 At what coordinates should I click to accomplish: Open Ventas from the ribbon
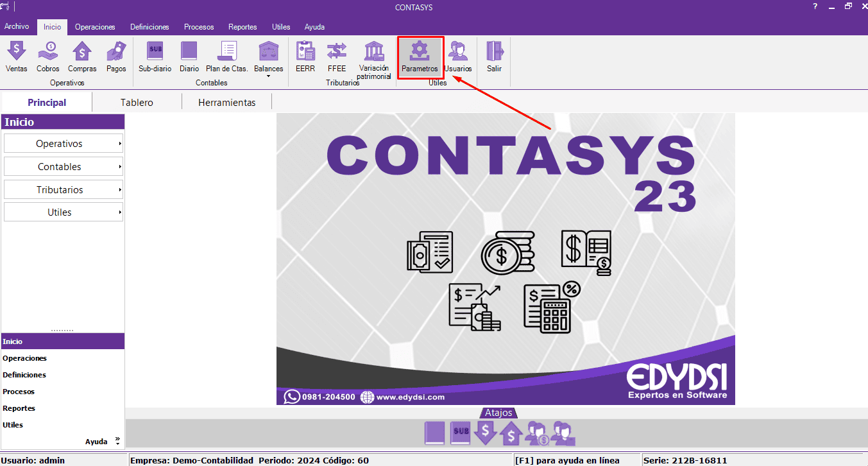16,56
